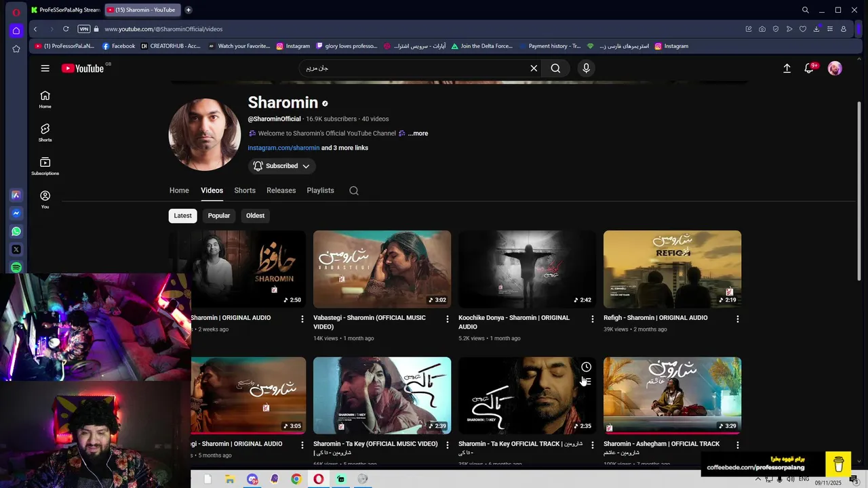The height and width of the screenshot is (488, 868).
Task: Switch to ProFeSSorPaLaNg Stream browser tab
Action: (65, 10)
